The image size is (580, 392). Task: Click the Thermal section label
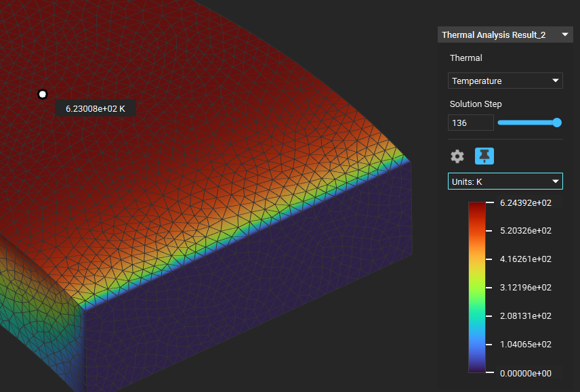[465, 58]
